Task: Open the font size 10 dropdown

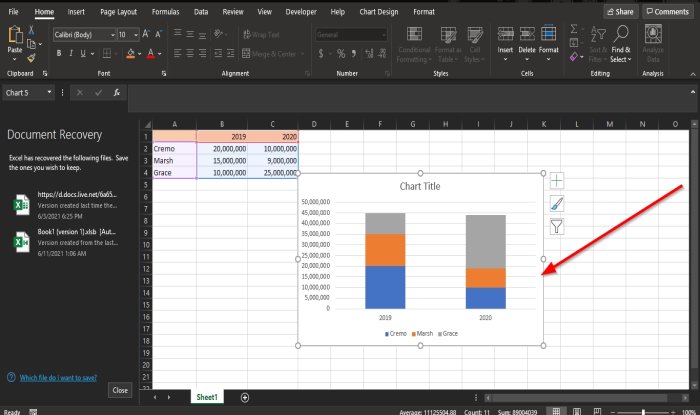Action: click(136, 35)
